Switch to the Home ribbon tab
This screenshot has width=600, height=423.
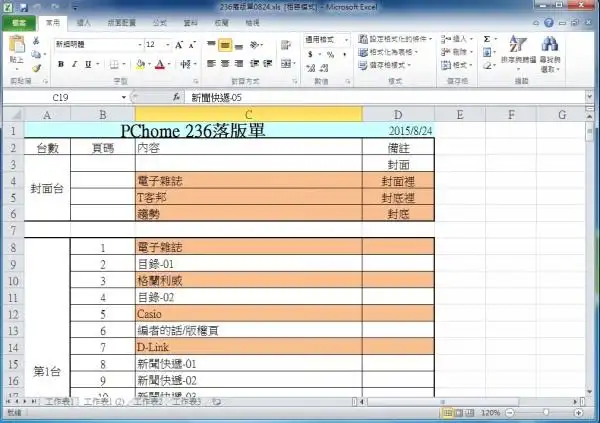click(x=53, y=23)
